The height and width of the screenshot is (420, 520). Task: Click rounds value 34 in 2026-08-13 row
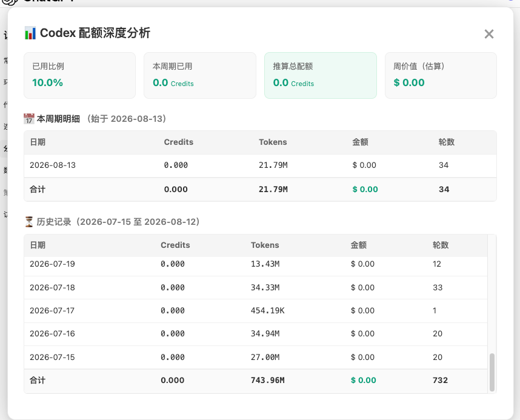coord(444,165)
